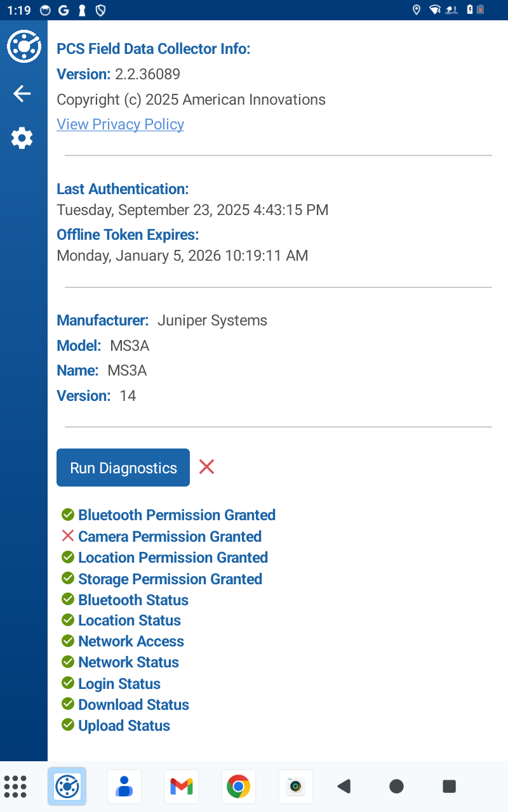Screen dimensions: 508x812
Task: Go back using the sidebar arrow
Action: (x=22, y=94)
